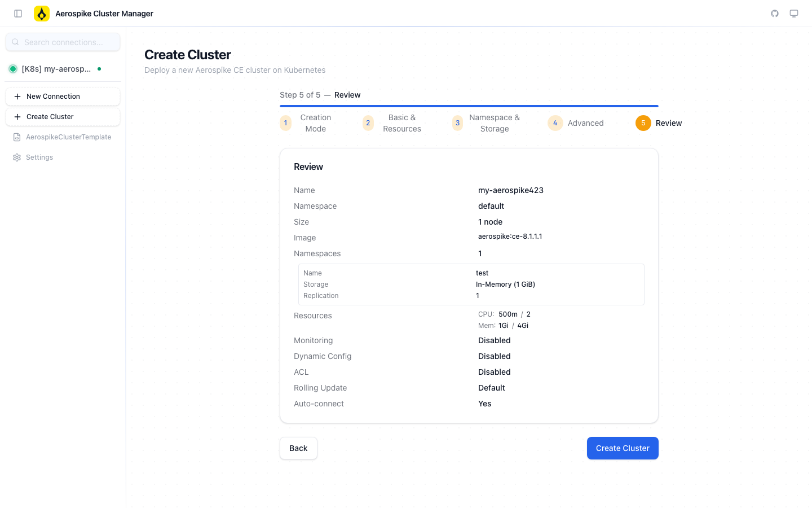Open Settings in the sidebar
Viewport: 812px width, 508px height.
[63, 157]
